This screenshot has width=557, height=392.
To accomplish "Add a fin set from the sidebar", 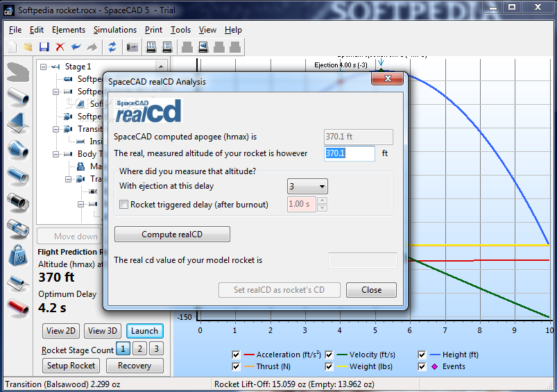I will [x=18, y=123].
